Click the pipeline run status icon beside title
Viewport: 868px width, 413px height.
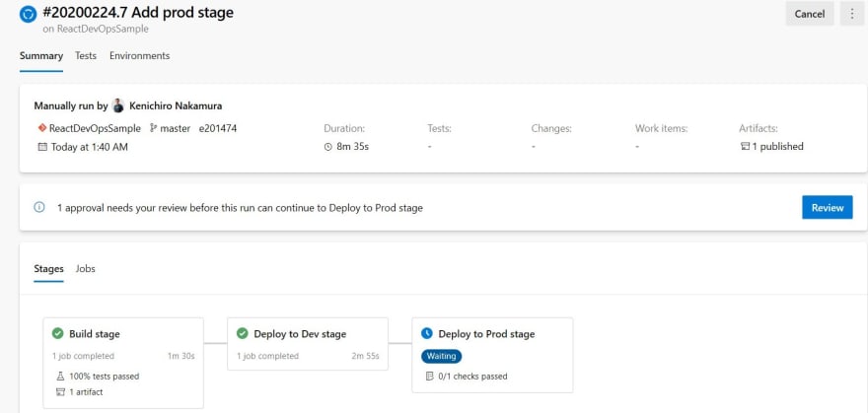28,15
